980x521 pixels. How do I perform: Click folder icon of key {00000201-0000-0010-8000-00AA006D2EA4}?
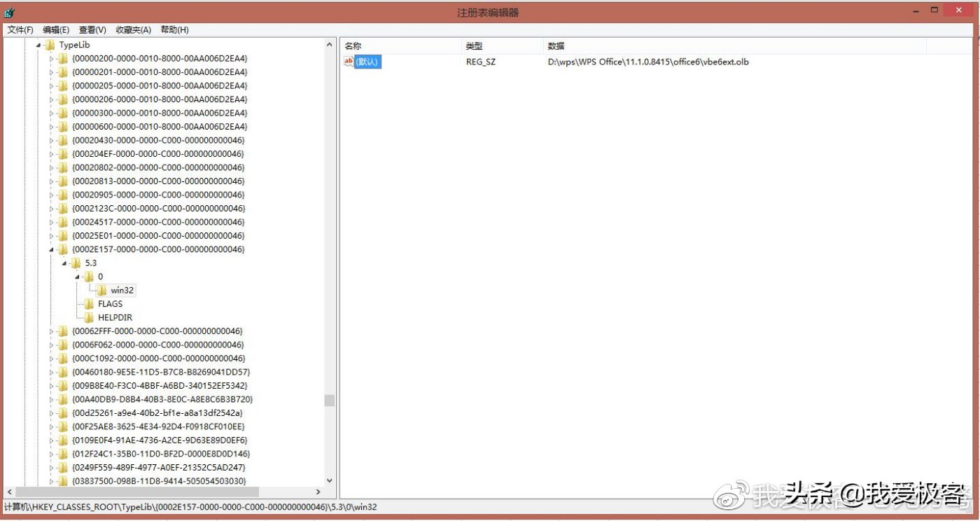click(x=63, y=72)
